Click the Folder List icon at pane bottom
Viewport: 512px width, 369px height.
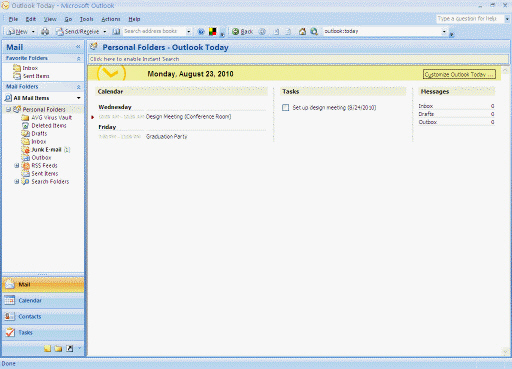(58, 348)
